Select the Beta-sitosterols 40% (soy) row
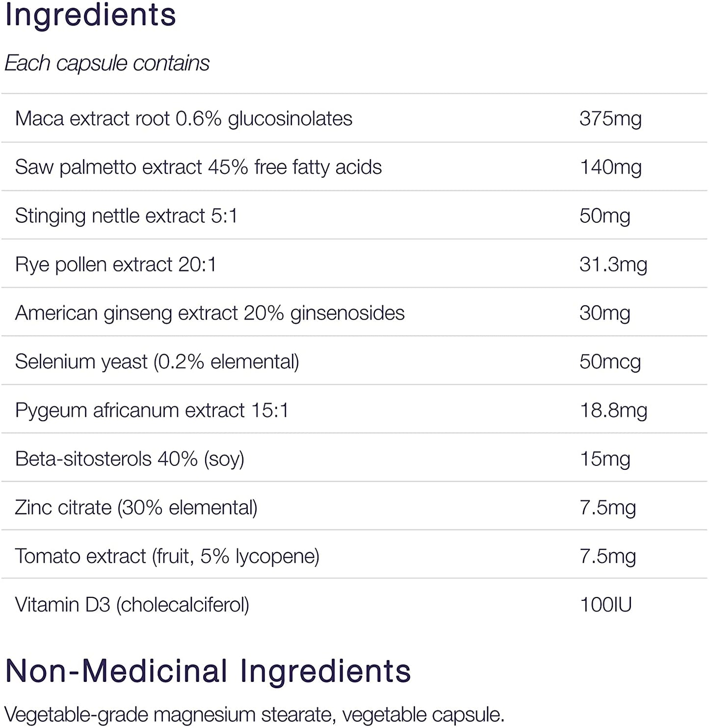 [130, 459]
